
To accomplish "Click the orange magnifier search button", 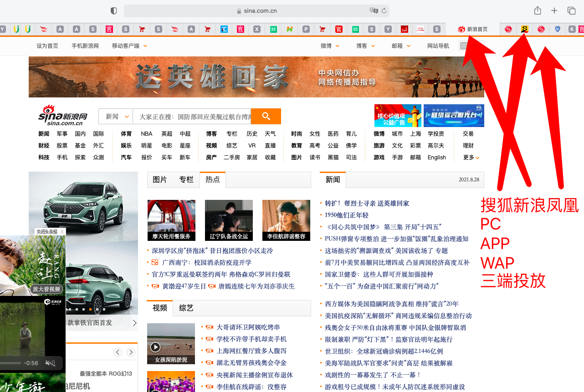I will point(266,116).
